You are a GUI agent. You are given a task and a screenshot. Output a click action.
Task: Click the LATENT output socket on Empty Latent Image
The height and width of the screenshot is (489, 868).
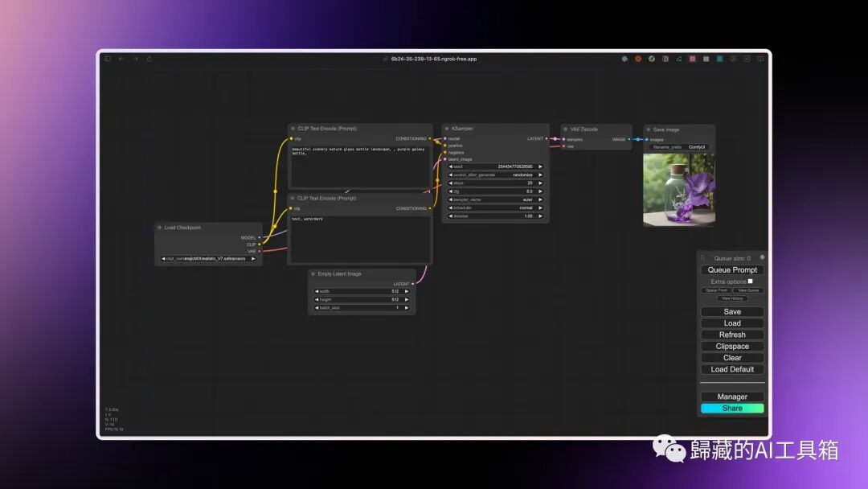[412, 284]
